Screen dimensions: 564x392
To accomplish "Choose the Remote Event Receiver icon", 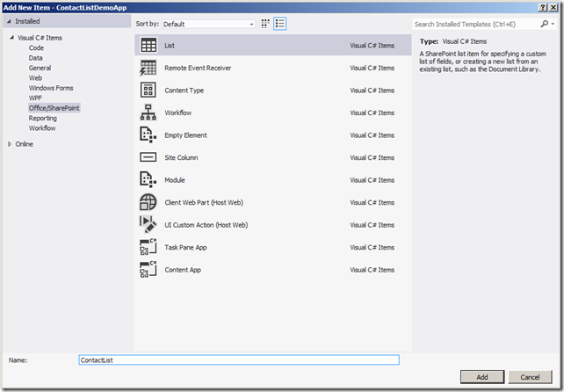I will click(x=148, y=68).
